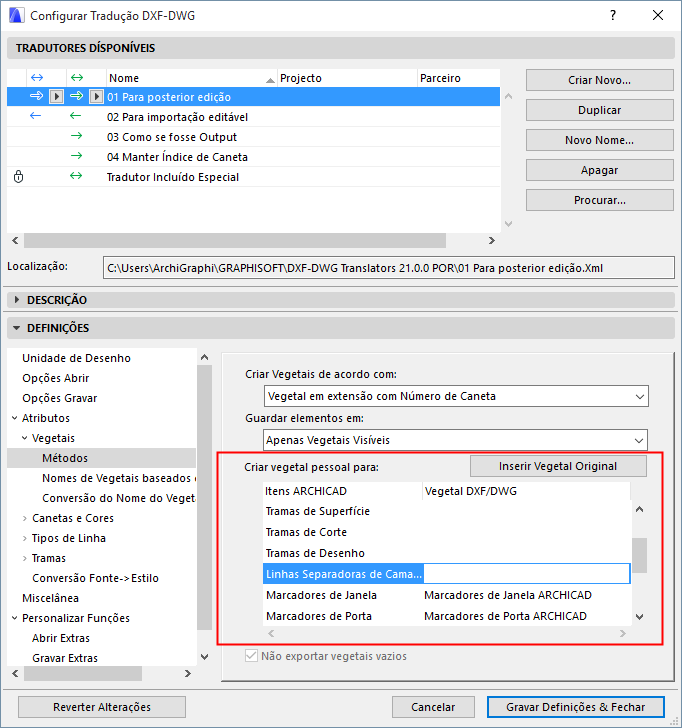Click the blue arrow play button on the 01 row
Screen dimensions: 682x728
(57, 97)
